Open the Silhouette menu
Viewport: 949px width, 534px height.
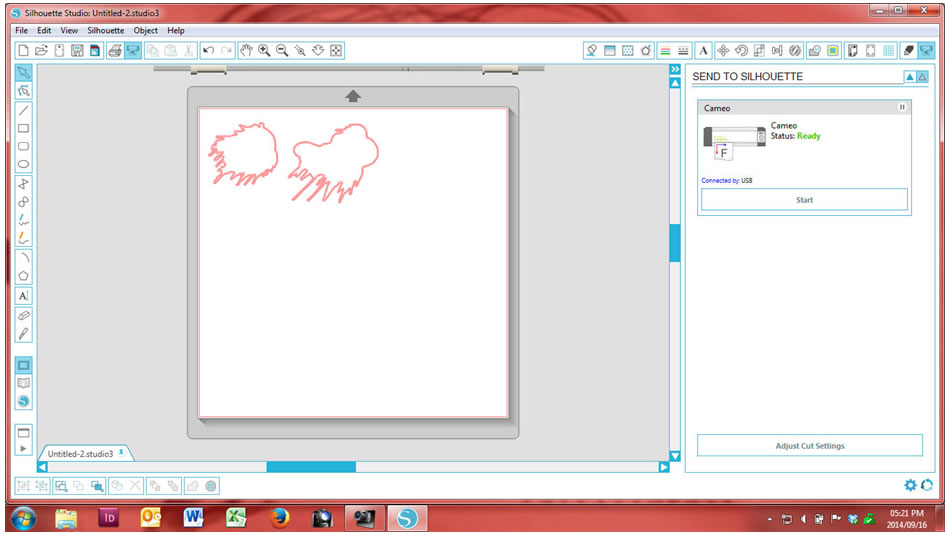[x=105, y=30]
